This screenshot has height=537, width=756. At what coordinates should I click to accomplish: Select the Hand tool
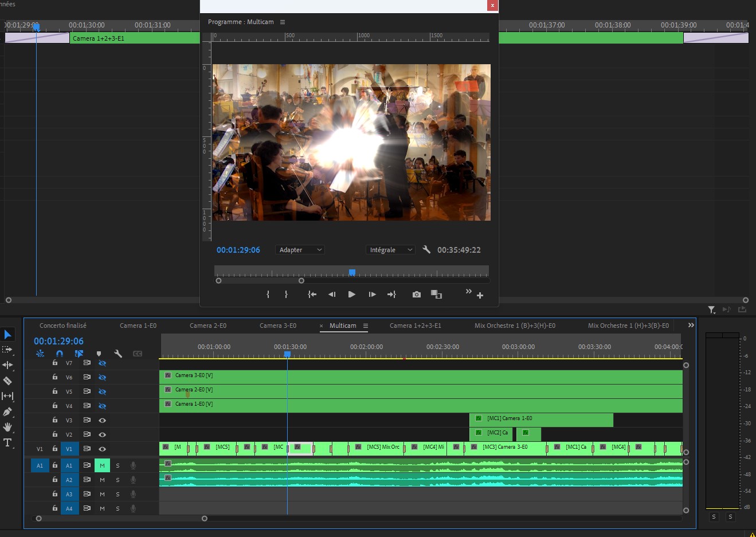point(7,427)
